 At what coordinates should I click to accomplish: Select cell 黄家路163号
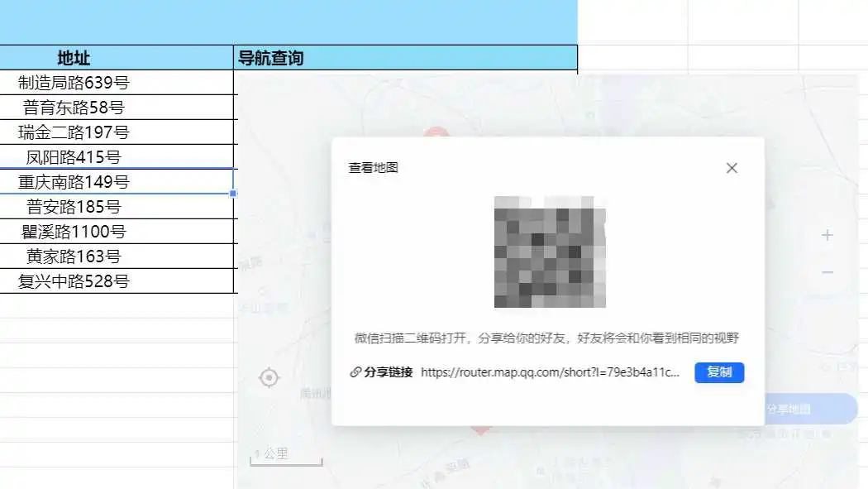(x=117, y=256)
